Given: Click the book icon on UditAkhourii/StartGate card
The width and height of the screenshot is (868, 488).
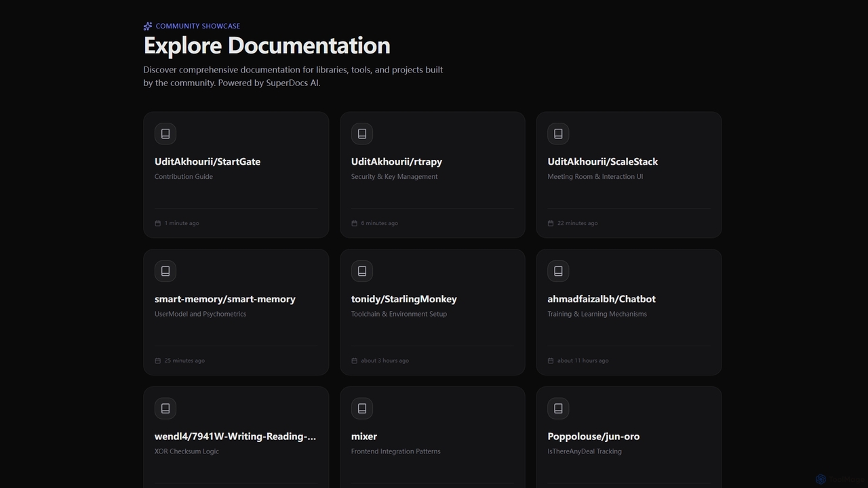Looking at the screenshot, I should [x=165, y=134].
